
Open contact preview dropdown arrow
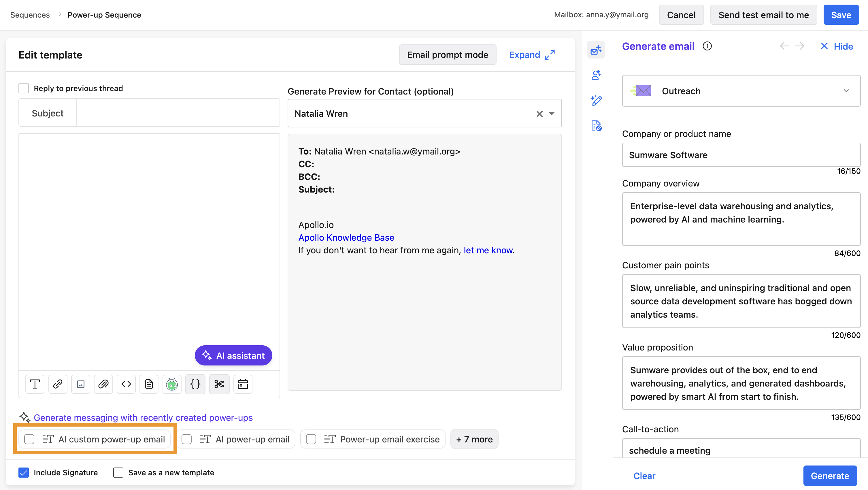click(552, 114)
